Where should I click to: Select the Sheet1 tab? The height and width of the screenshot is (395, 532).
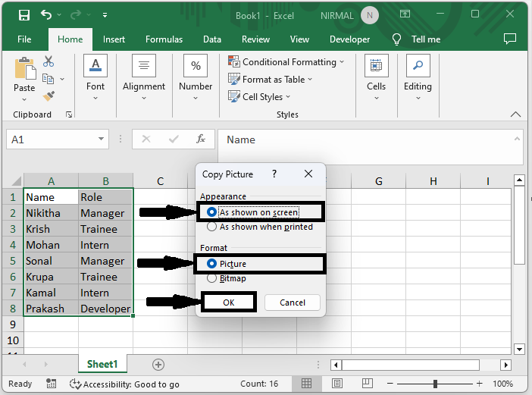coord(102,364)
